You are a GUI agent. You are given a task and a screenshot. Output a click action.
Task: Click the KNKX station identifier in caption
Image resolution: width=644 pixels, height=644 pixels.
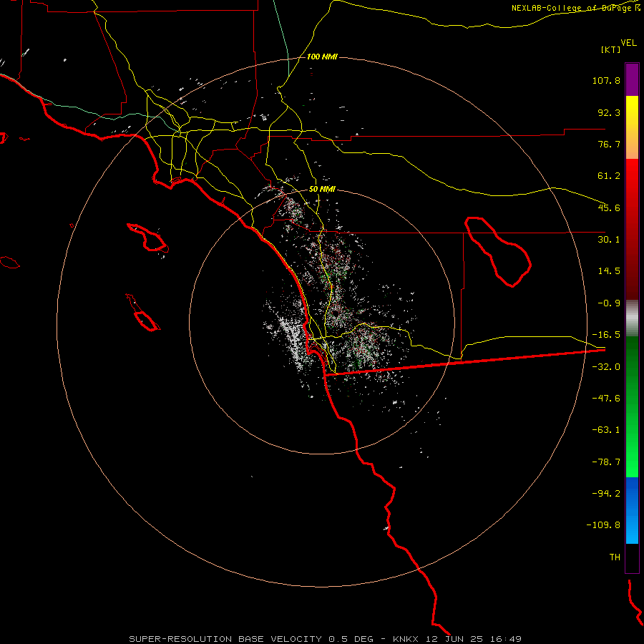[406, 639]
